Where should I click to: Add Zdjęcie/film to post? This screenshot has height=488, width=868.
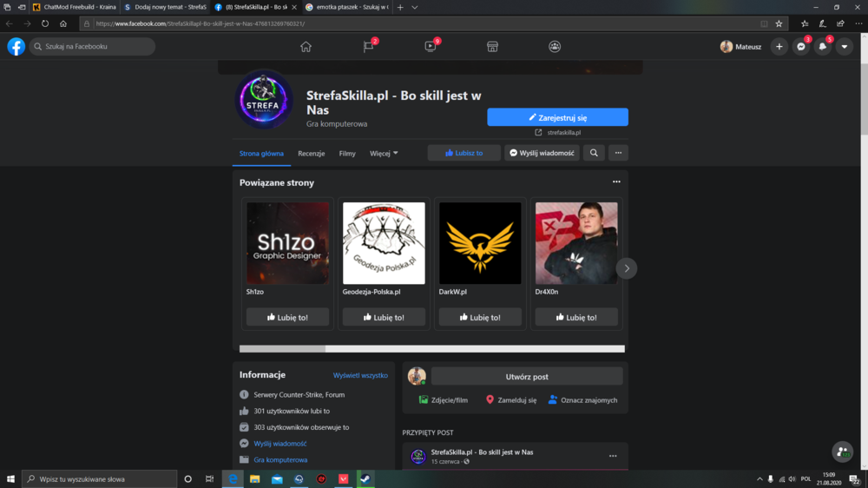click(444, 400)
